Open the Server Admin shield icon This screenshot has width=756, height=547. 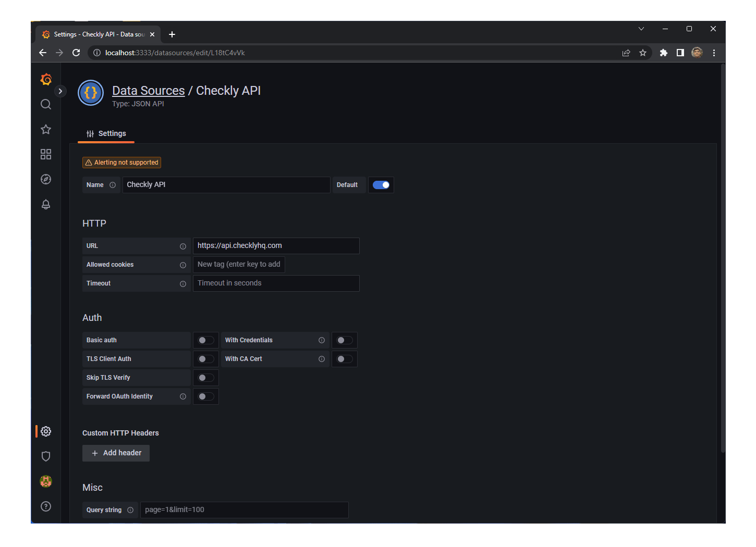pyautogui.click(x=46, y=456)
